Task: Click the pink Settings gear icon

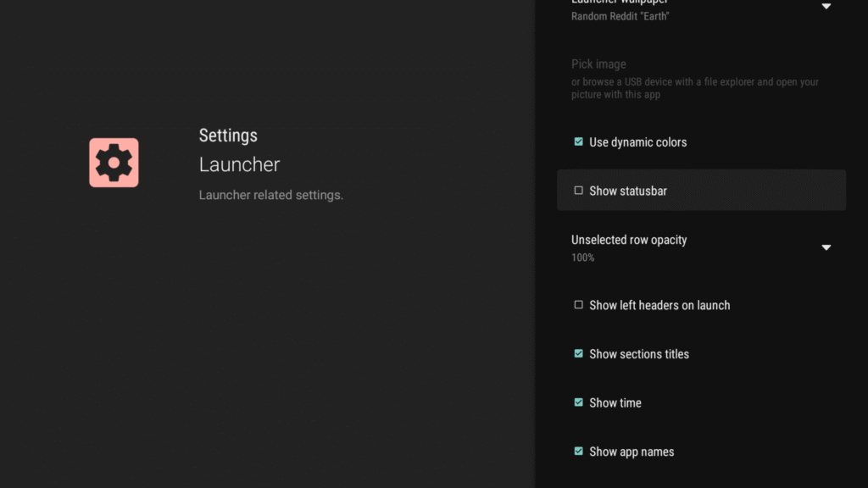Action: point(113,162)
